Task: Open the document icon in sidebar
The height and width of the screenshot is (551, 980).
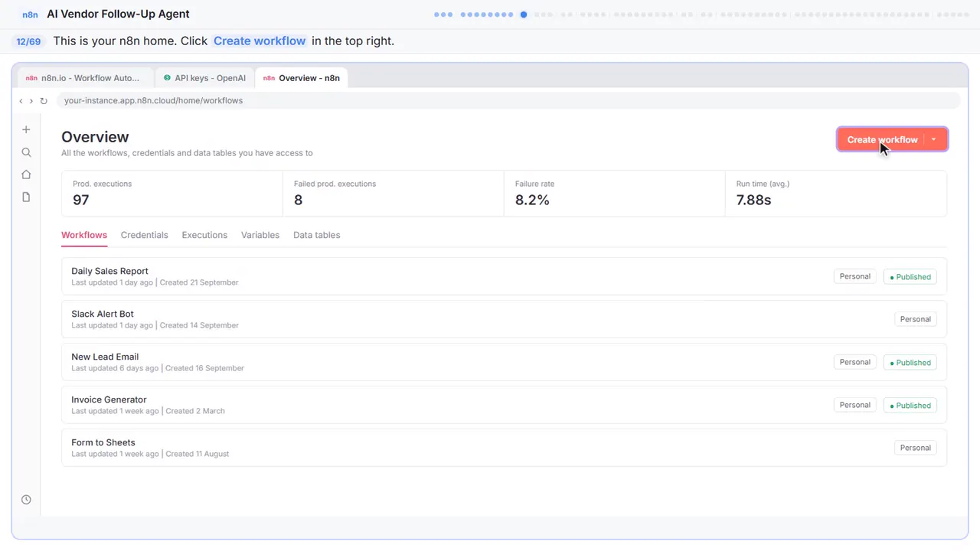Action: (26, 197)
